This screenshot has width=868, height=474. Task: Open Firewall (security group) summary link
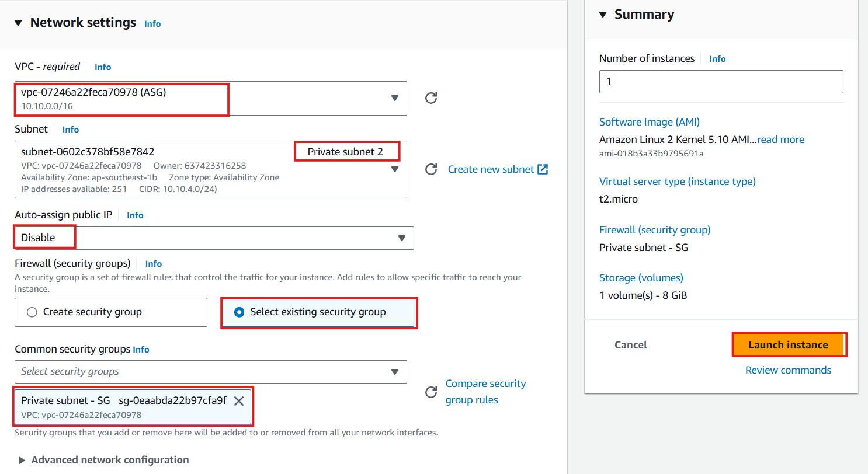(655, 230)
